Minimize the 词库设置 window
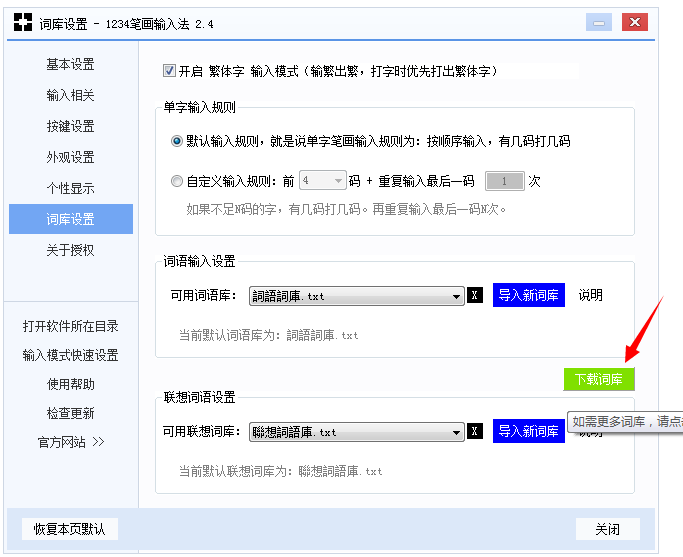 pyautogui.click(x=599, y=22)
